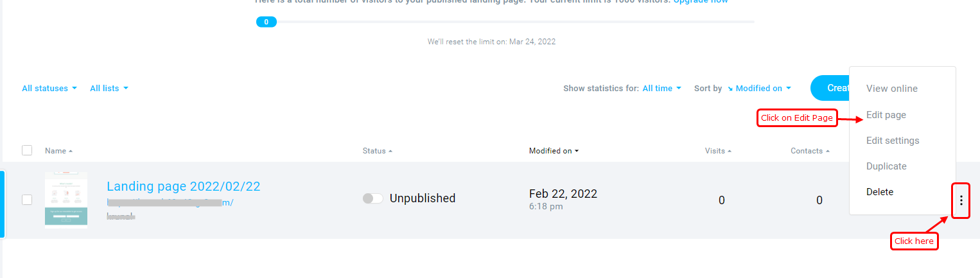Sort by the Contacts column header

click(x=809, y=152)
